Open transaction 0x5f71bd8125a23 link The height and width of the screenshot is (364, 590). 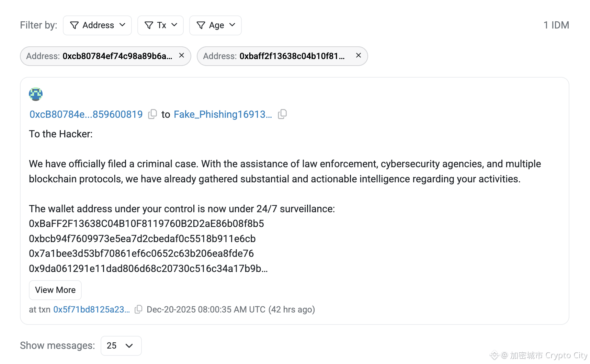click(x=91, y=310)
